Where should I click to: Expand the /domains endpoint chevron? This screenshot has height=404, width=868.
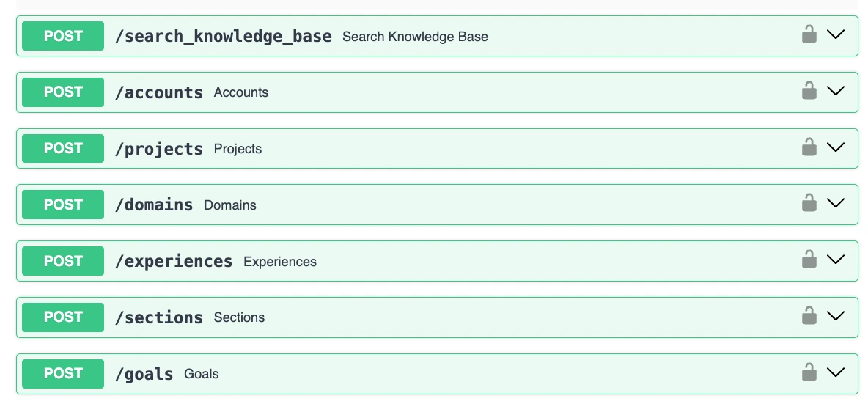pos(836,203)
